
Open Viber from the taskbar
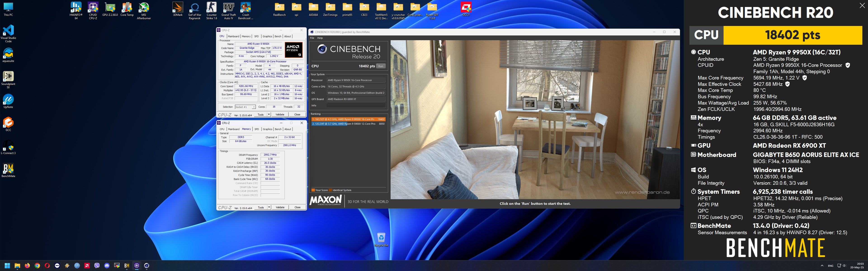[97, 266]
